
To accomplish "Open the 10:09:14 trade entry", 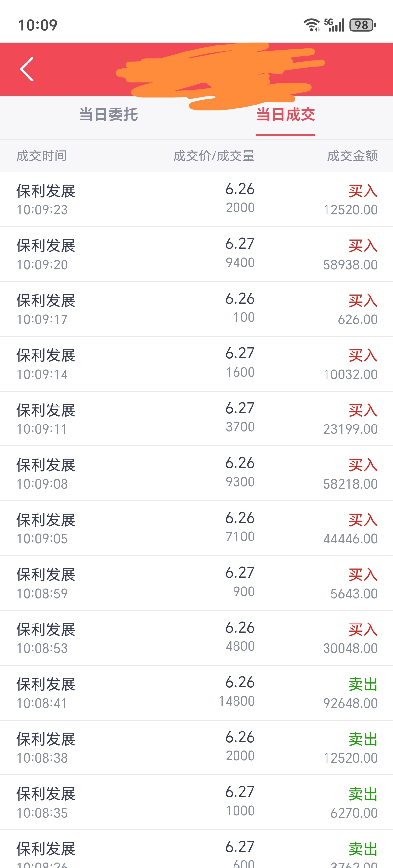I will click(196, 364).
